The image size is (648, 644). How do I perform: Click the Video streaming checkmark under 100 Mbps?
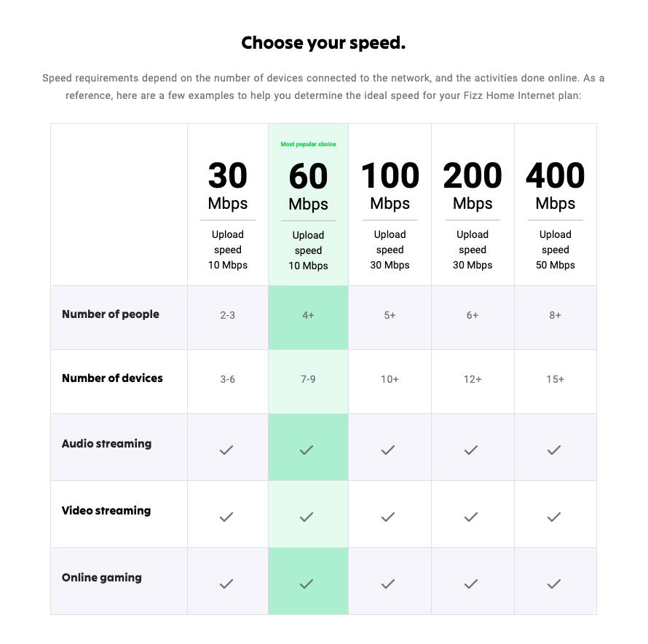click(388, 517)
